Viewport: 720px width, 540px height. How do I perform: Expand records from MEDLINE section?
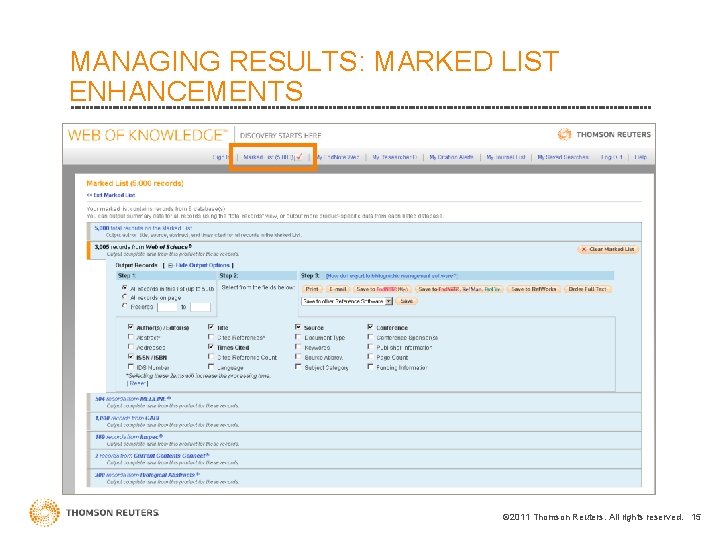133,399
